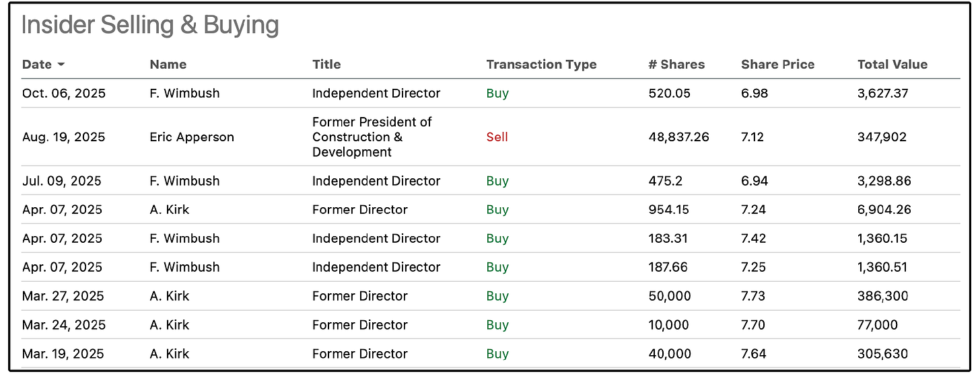
Task: Sort by Share Price header
Action: point(777,65)
